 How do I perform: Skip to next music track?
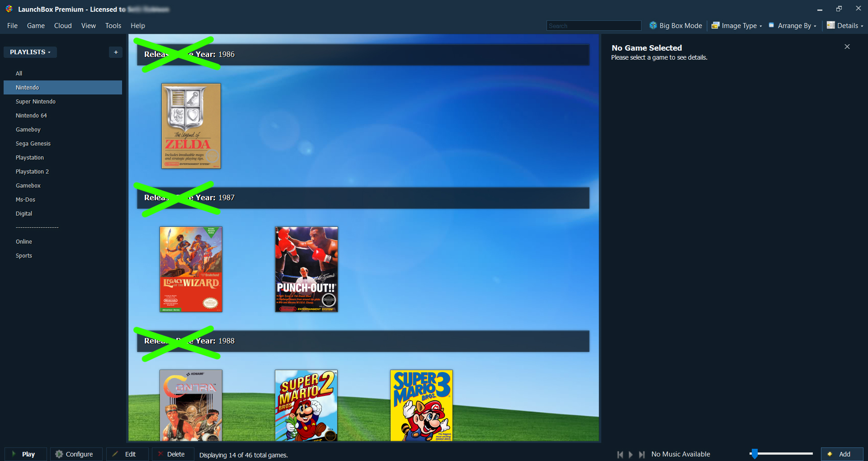pos(642,454)
